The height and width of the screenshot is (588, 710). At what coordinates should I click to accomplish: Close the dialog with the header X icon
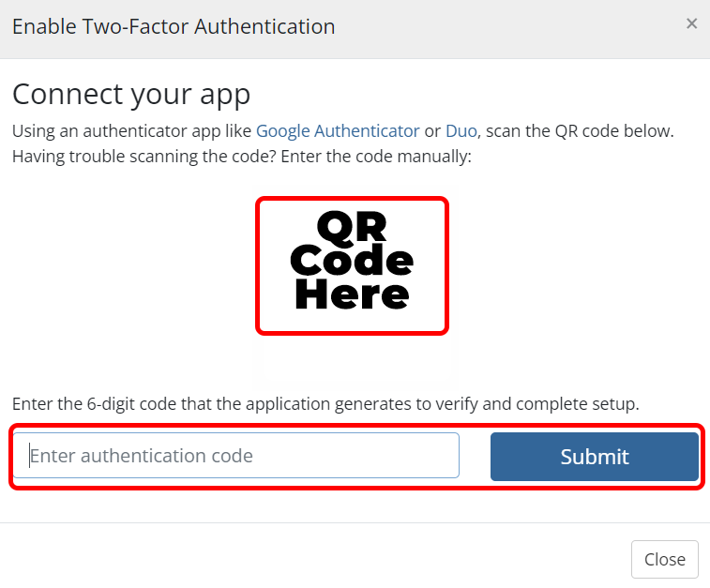[692, 24]
